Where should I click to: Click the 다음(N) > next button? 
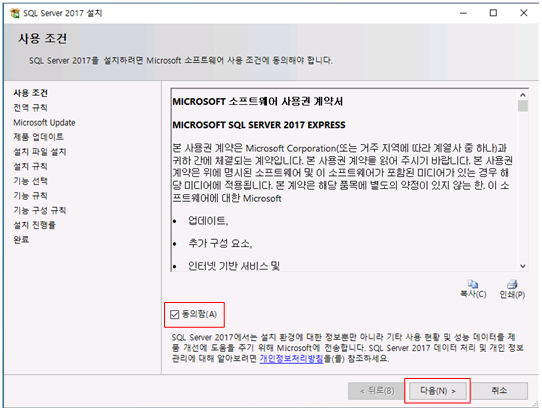(x=438, y=391)
